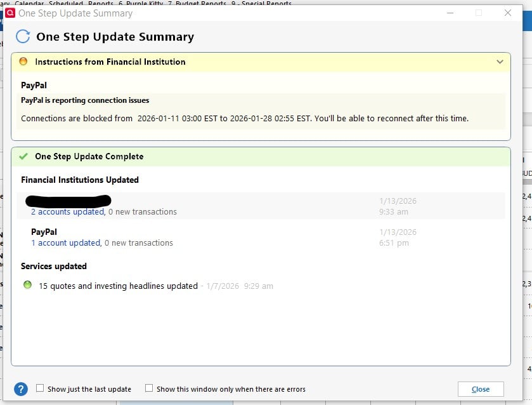Screen dimensions: 532x405
Task: Collapse the Instructions from Financial Institution section
Action: pyautogui.click(x=500, y=62)
